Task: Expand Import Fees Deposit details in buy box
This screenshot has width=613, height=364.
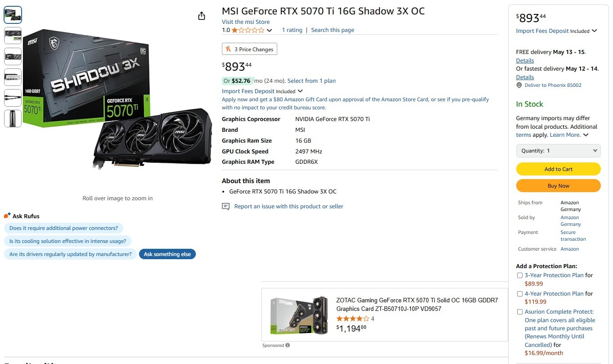Action: pyautogui.click(x=595, y=31)
